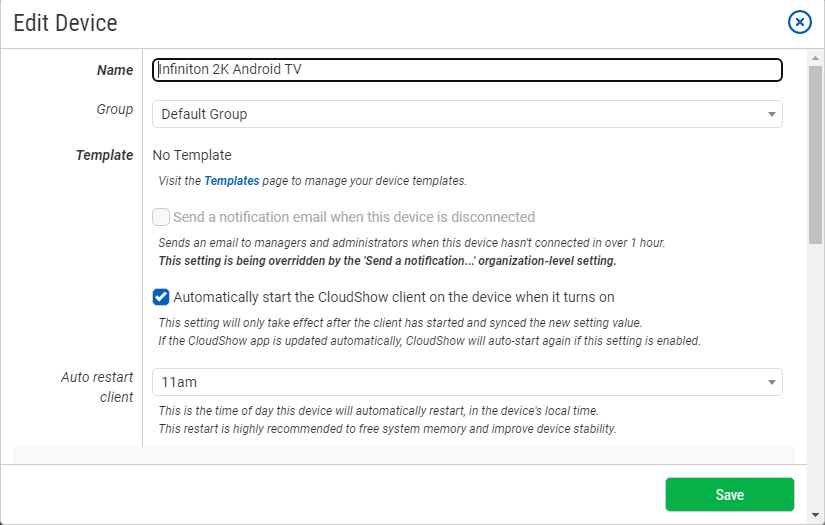825x525 pixels.
Task: Click the 'No Template' text
Action: pos(192,155)
